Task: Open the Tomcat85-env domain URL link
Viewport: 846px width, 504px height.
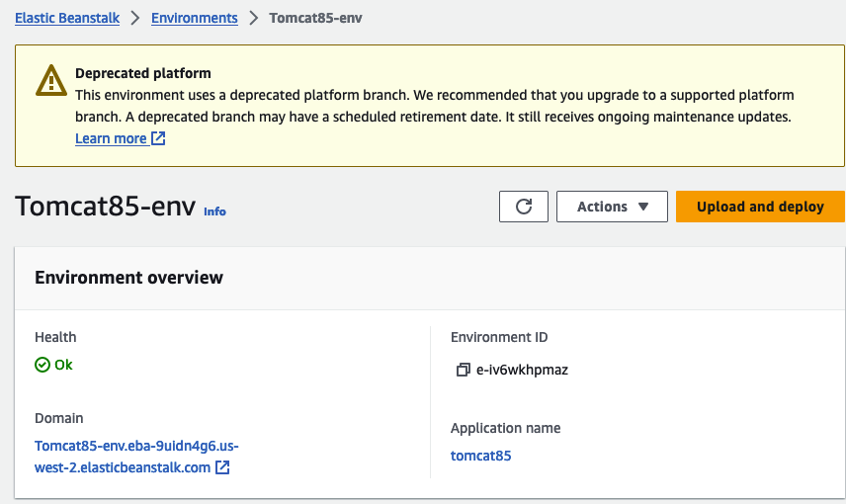Action: [x=136, y=457]
